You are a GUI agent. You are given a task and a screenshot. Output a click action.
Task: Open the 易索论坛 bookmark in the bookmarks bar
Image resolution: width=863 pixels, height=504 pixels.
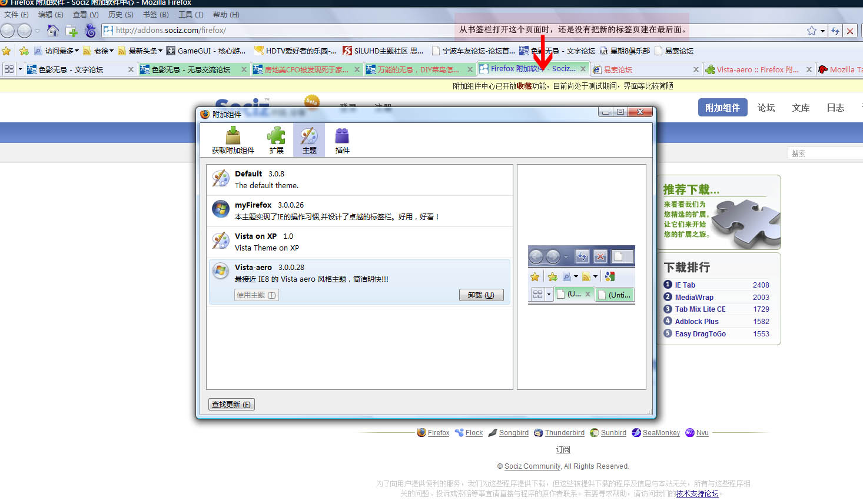pos(674,51)
